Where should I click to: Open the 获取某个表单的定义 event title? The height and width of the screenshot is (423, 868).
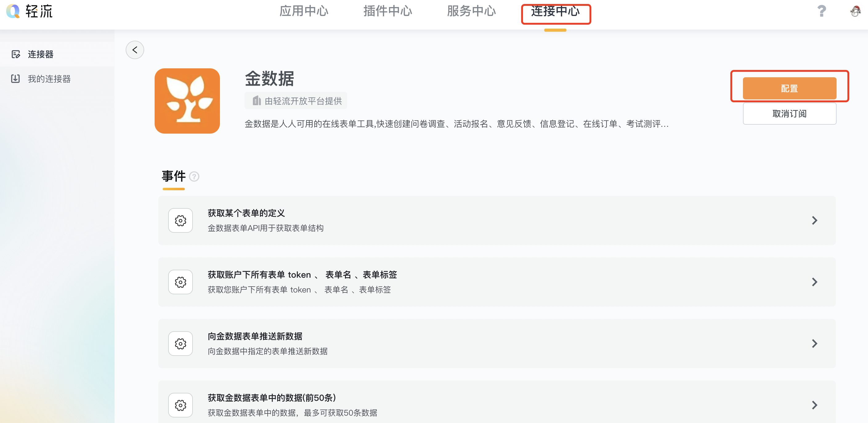(x=246, y=213)
